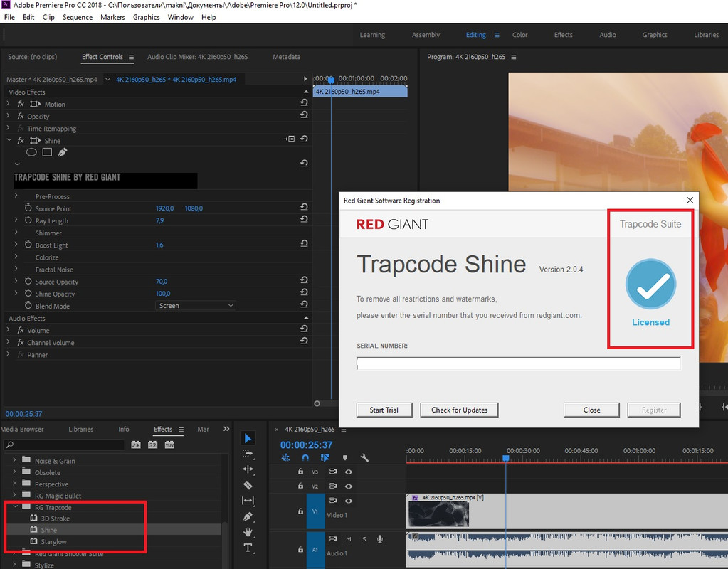This screenshot has height=569, width=728.
Task: Toggle the Shine effect fx switch
Action: (x=21, y=141)
